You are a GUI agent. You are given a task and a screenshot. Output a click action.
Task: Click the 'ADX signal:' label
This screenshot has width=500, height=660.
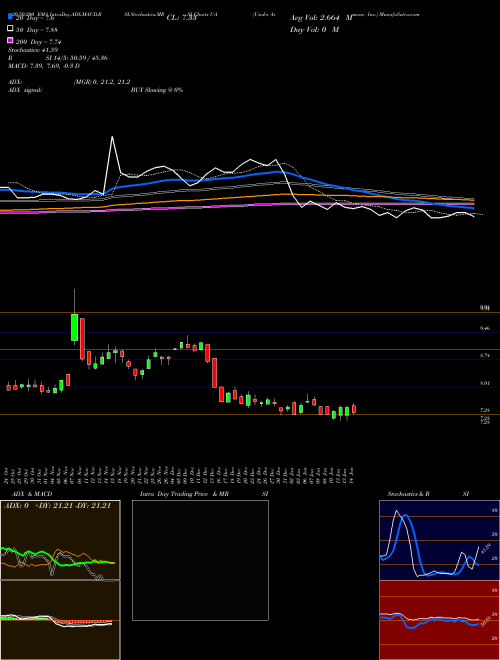tap(25, 90)
